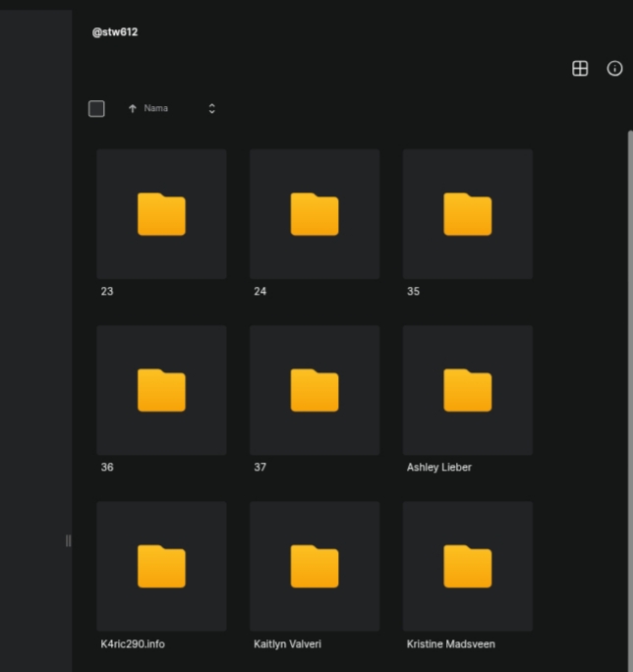
Task: Open the Ashley Lieber folder
Action: click(468, 390)
